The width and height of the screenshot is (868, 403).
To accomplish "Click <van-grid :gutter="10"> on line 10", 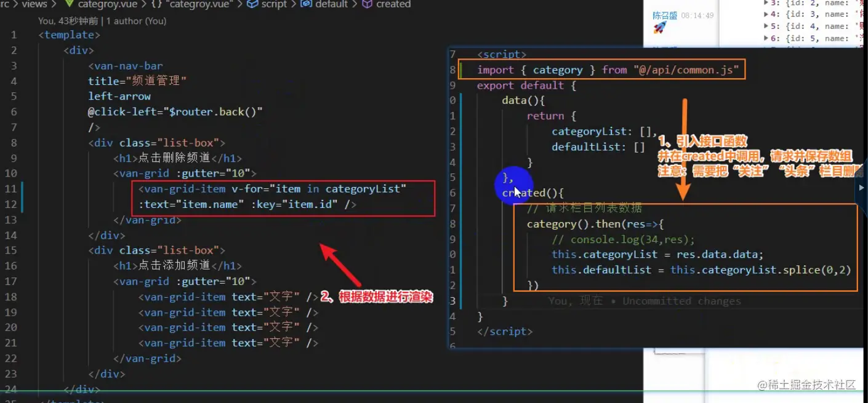I will pyautogui.click(x=185, y=174).
